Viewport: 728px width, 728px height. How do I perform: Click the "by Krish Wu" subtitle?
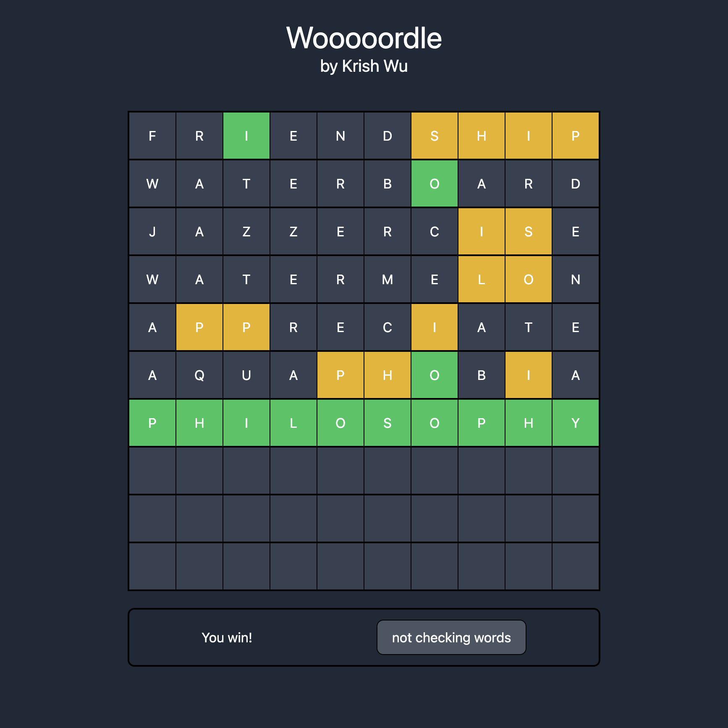[x=364, y=66]
